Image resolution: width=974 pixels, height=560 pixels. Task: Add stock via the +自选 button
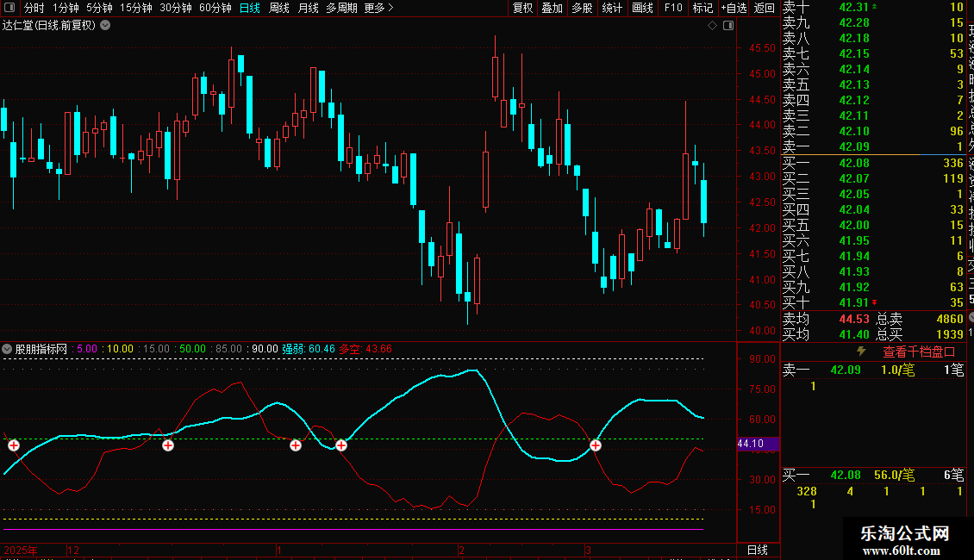tap(733, 8)
